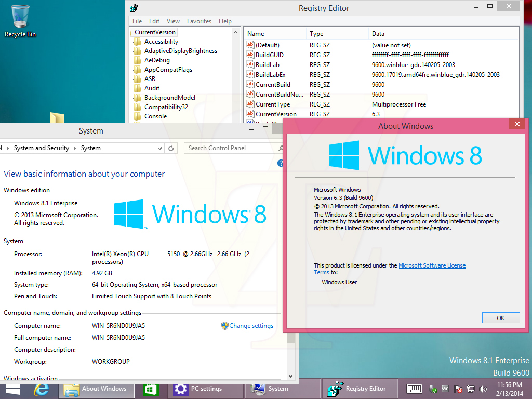
Task: Expand the breadcrumb arrow after System and Security
Action: click(x=75, y=148)
